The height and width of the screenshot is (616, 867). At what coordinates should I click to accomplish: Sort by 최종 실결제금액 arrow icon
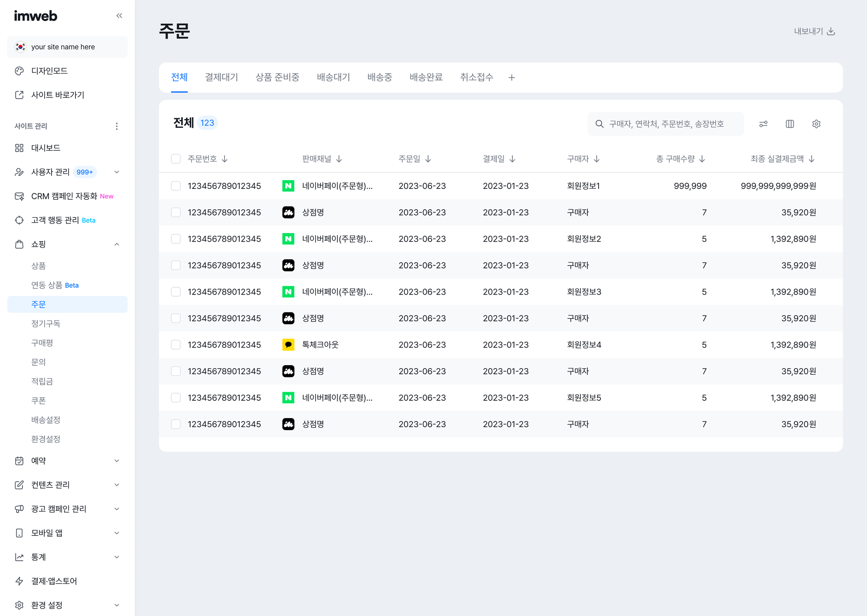[x=812, y=159]
